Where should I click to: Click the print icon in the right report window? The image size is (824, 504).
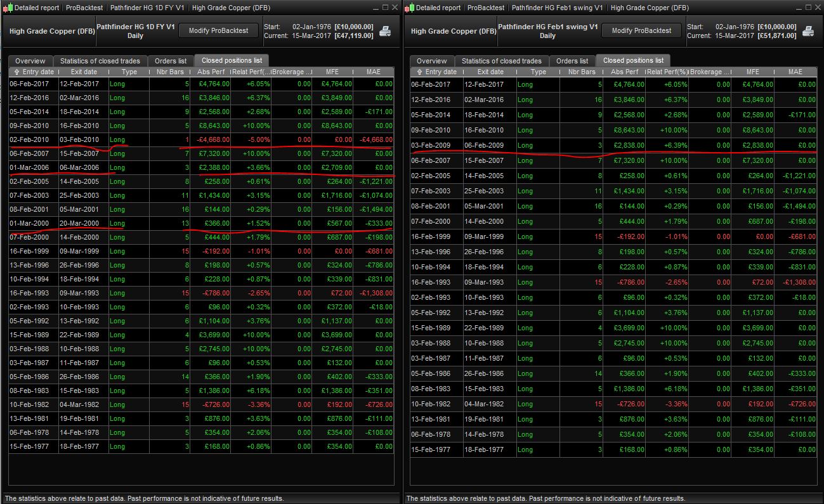tap(808, 31)
